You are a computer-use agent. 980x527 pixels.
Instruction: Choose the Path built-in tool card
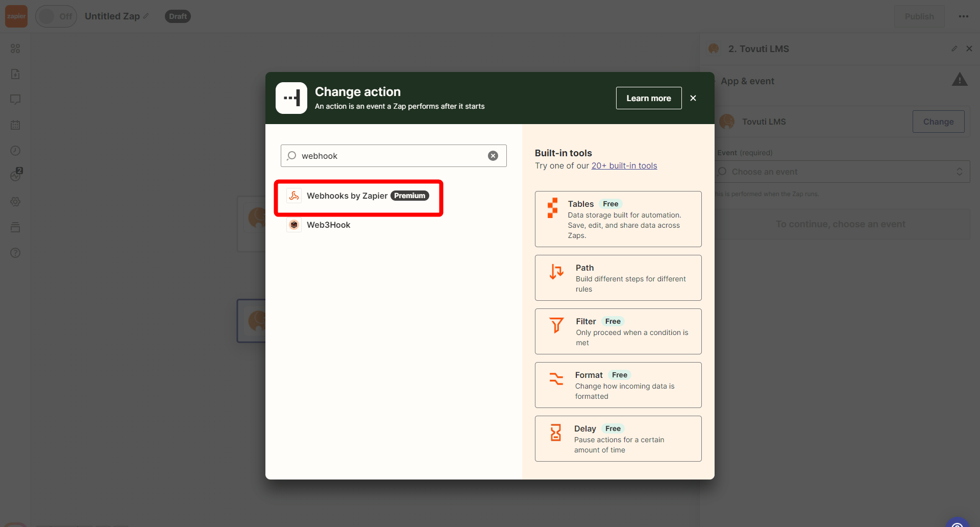click(618, 278)
